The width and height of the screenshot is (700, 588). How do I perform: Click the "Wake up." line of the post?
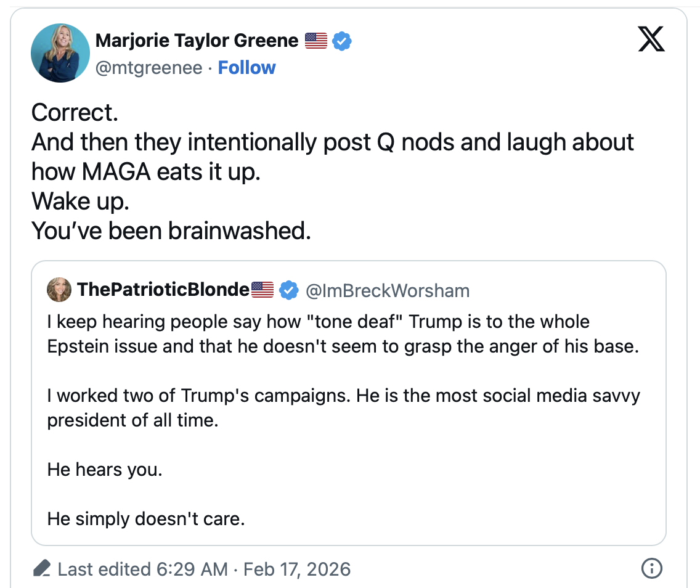(81, 201)
